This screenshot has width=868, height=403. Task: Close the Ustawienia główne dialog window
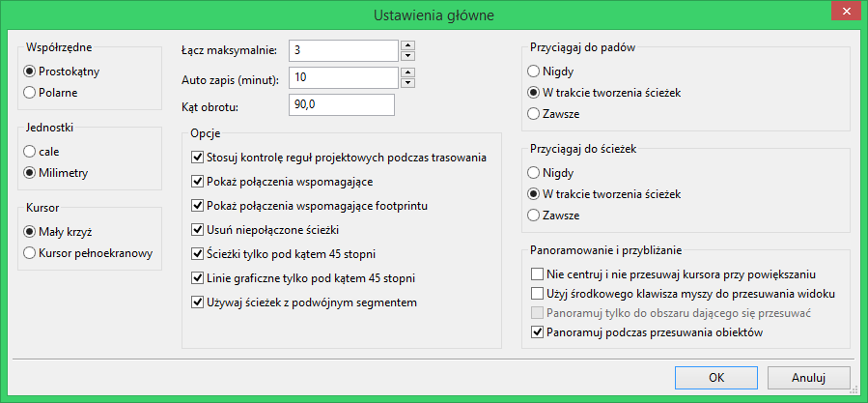845,11
